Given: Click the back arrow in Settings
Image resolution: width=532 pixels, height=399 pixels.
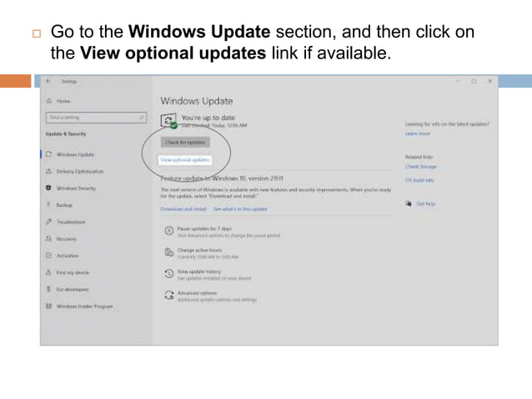Looking at the screenshot, I should 48,81.
